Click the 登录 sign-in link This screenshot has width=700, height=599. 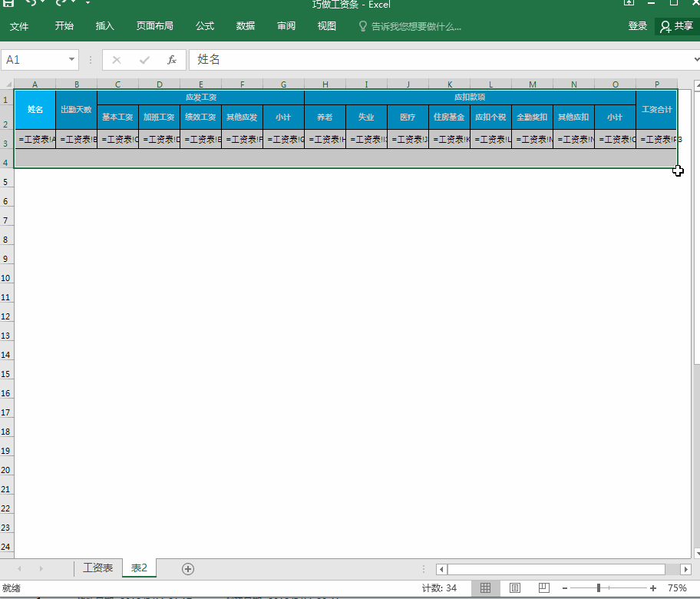[638, 26]
